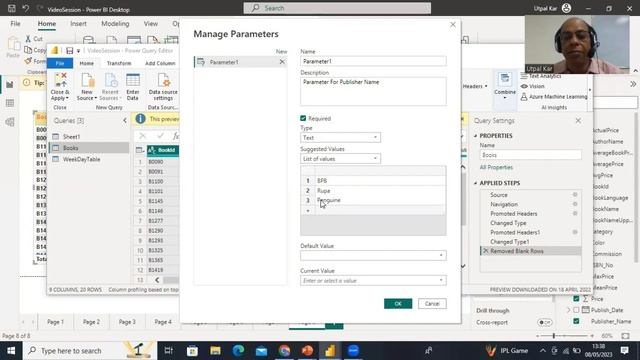Switch to Model view in sidebar
The width and height of the screenshot is (640, 360).
coord(10,122)
